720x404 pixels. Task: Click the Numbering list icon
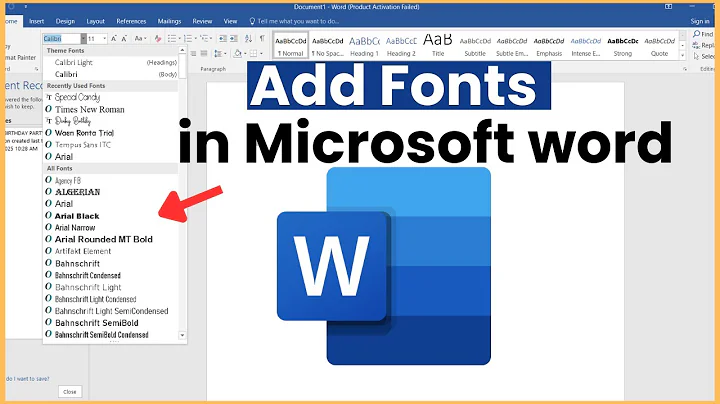tap(188, 39)
